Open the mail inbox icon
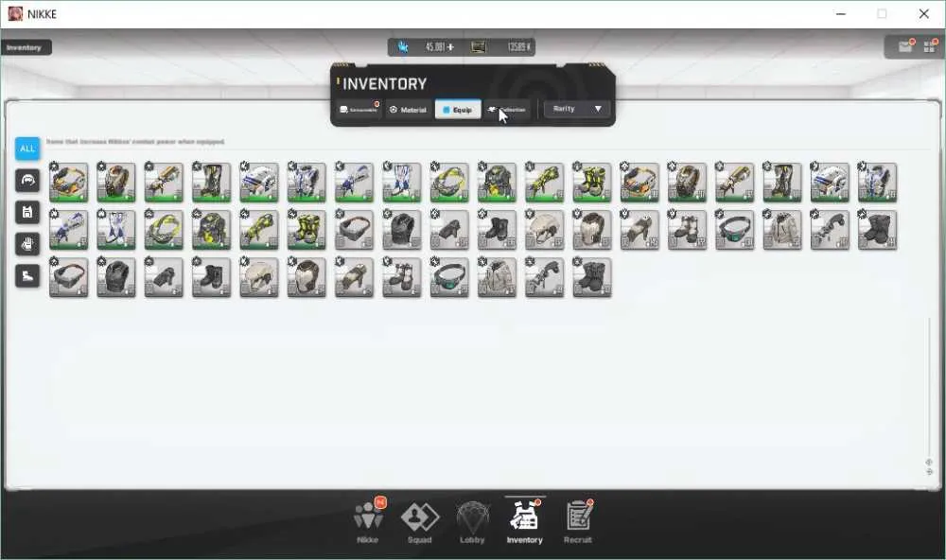The width and height of the screenshot is (946, 560). coord(905,46)
